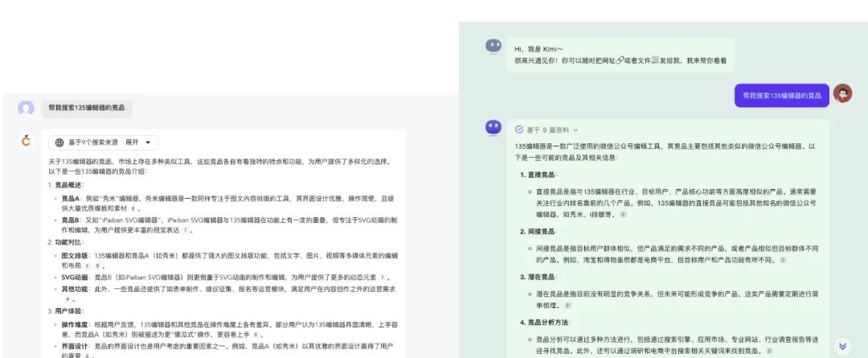Image resolution: width=868 pixels, height=358 pixels.
Task: Click heading 3. 用户体验
Action: point(64,311)
